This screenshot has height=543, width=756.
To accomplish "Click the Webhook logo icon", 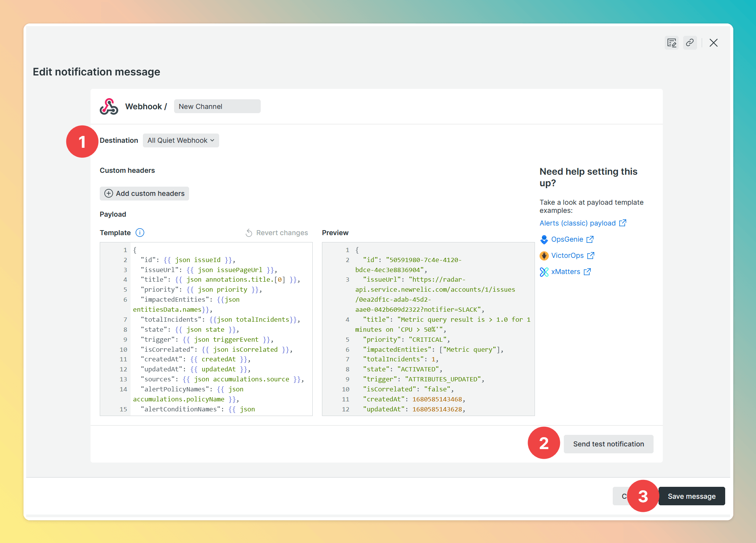I will coord(109,107).
